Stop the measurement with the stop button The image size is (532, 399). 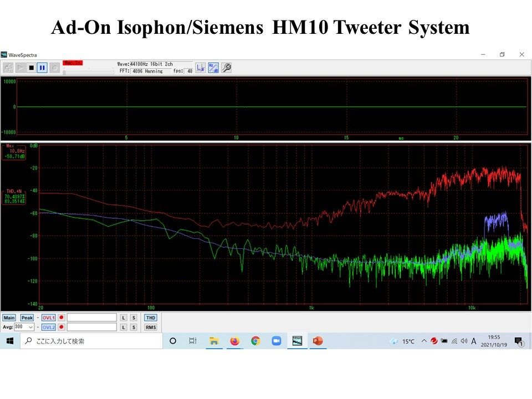point(31,68)
